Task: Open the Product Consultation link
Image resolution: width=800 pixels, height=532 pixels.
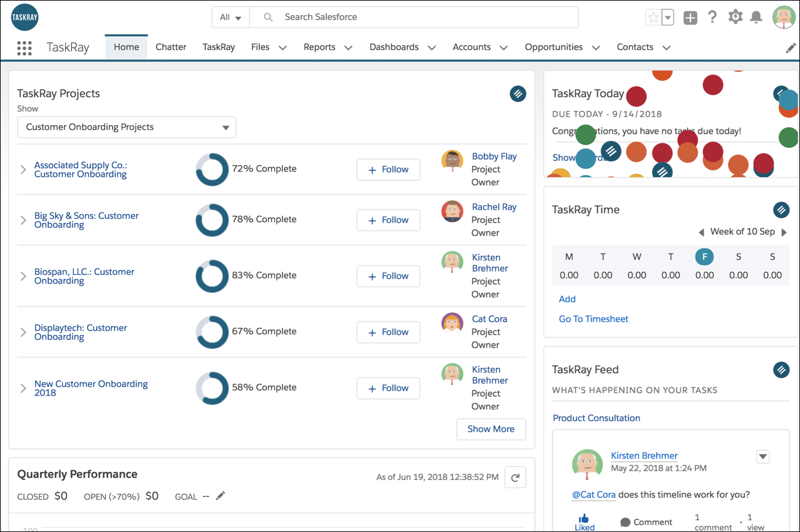Action: (x=597, y=418)
